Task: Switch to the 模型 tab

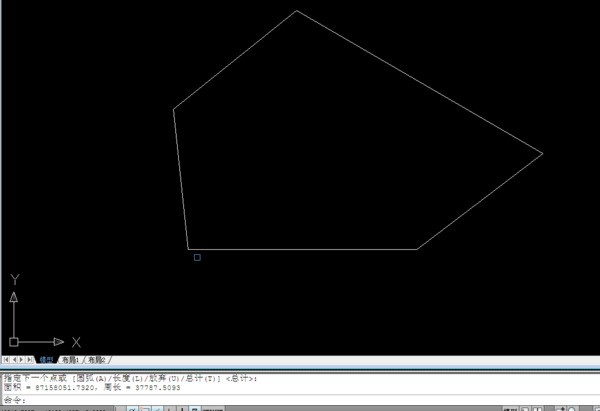Action: (46, 359)
